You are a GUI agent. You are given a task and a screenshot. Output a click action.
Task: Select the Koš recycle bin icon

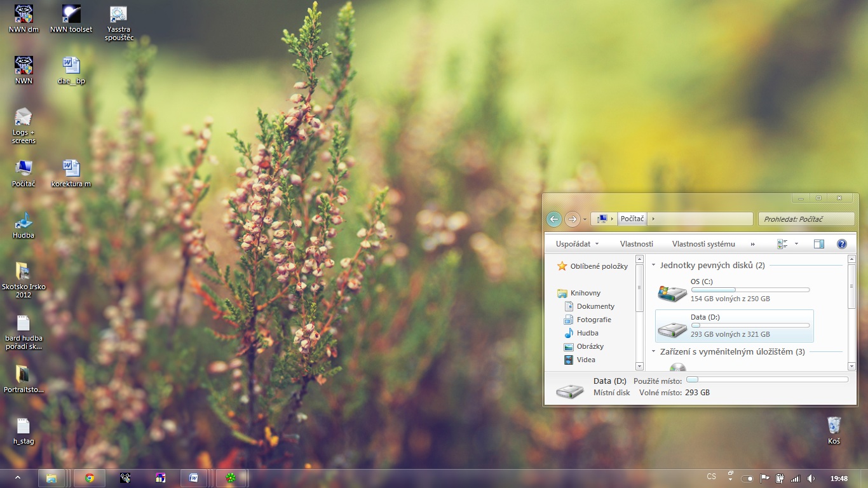pyautogui.click(x=834, y=430)
